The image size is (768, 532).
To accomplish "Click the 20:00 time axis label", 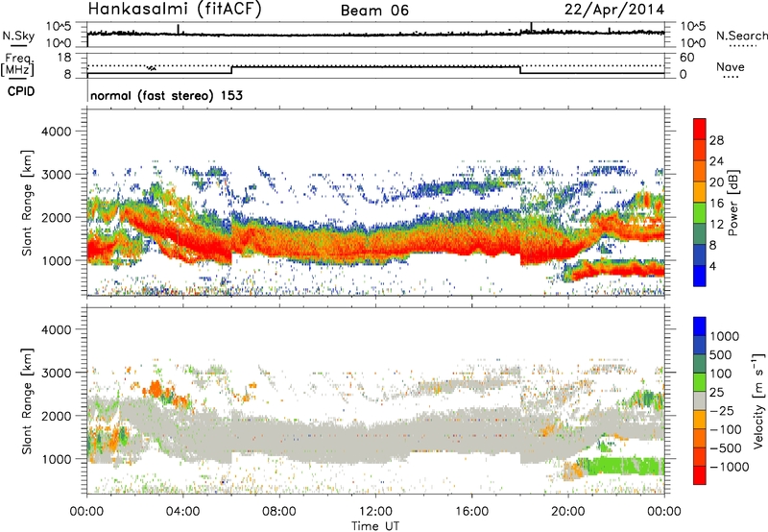I will click(x=568, y=512).
